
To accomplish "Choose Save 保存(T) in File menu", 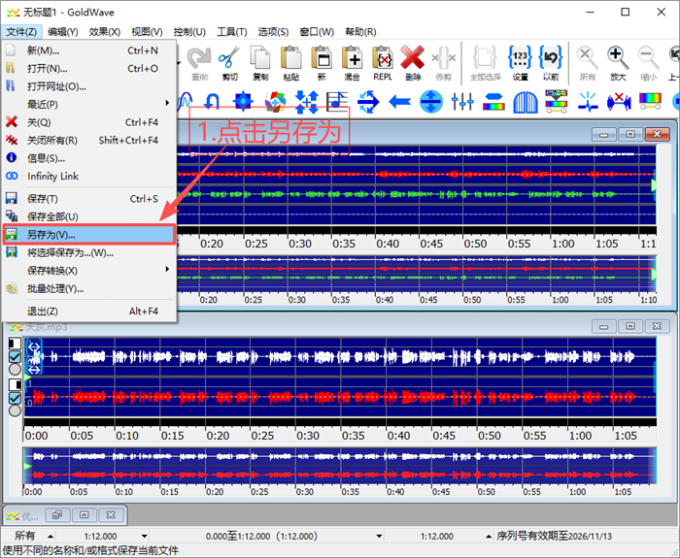I will (89, 199).
